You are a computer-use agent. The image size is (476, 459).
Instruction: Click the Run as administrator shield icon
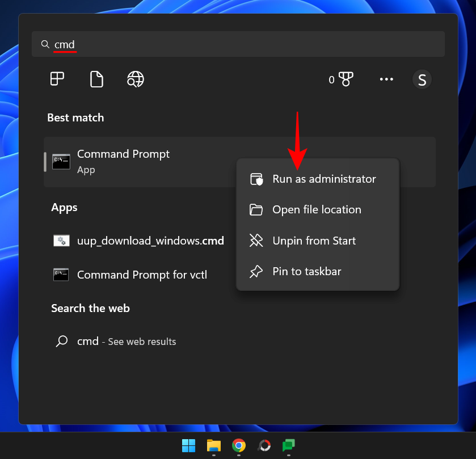tap(256, 179)
